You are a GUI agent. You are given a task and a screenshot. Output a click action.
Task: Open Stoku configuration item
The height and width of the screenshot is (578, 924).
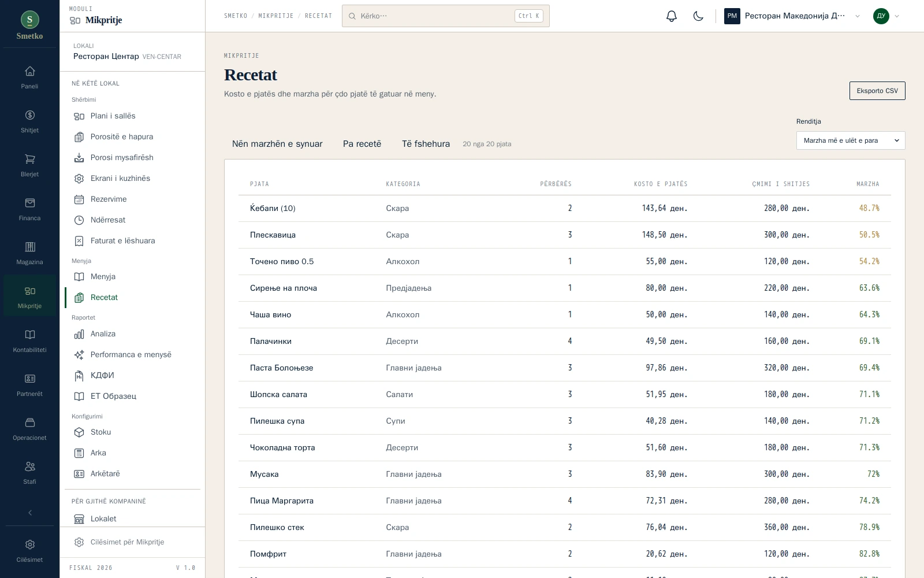(132, 432)
